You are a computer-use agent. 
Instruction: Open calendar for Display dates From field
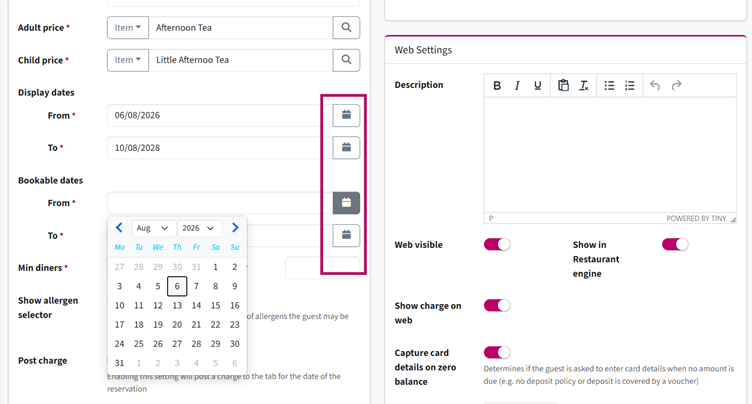pos(346,115)
